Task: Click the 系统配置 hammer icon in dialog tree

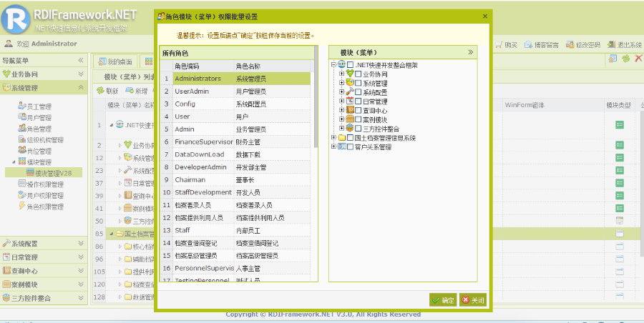Action: pyautogui.click(x=350, y=92)
